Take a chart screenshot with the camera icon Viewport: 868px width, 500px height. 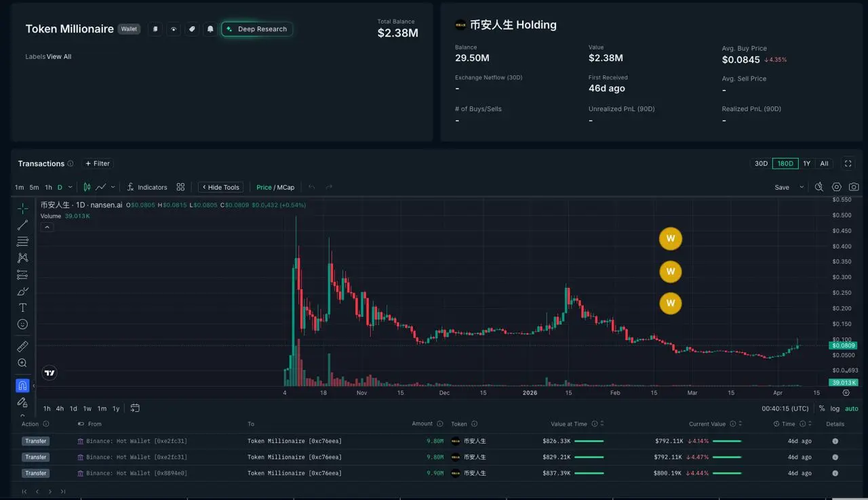[853, 187]
